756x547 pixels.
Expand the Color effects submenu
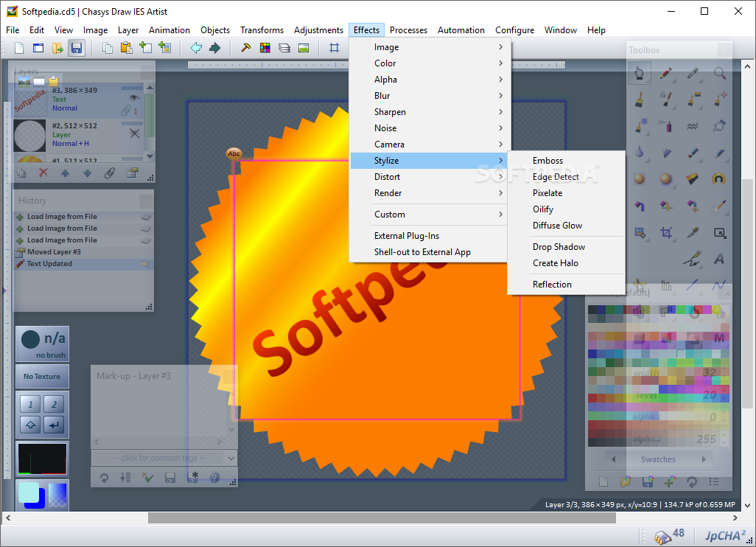coord(428,63)
